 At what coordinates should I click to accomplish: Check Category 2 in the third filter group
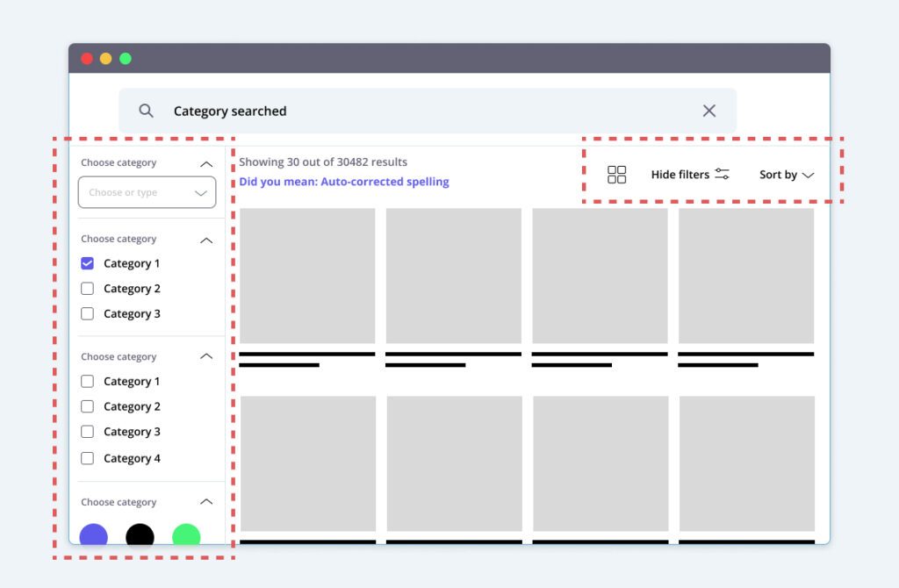point(87,406)
